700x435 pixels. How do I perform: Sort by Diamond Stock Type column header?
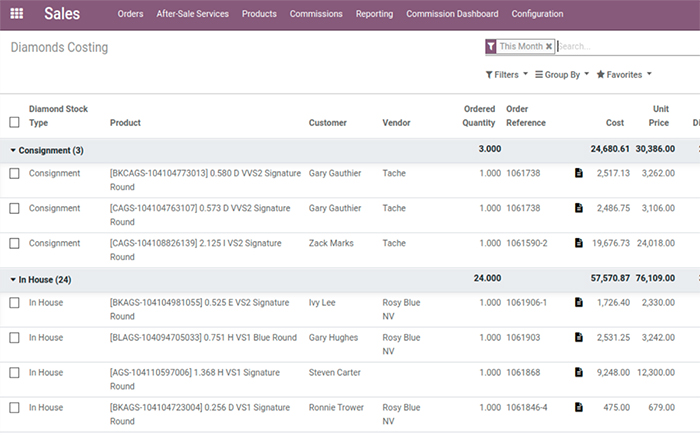58,116
